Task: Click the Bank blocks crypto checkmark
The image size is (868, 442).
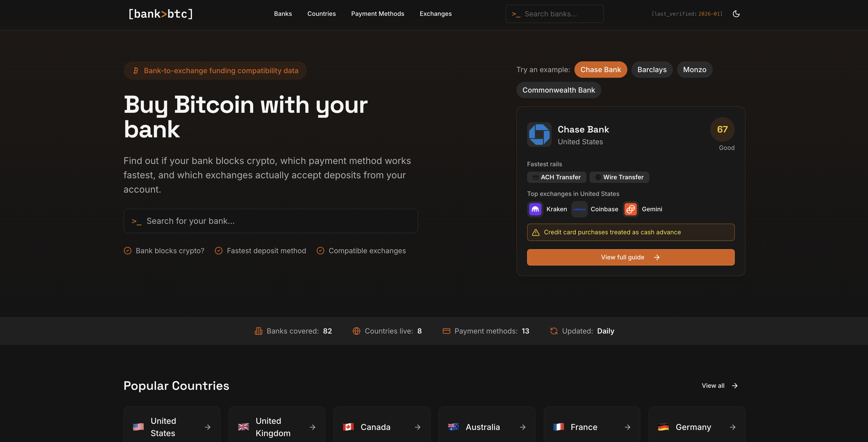Action: 127,251
